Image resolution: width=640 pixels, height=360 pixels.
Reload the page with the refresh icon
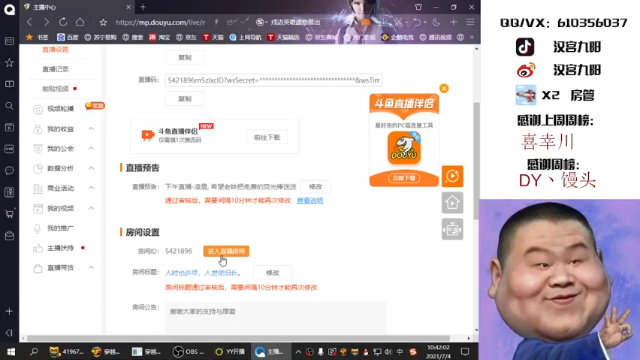[x=63, y=22]
